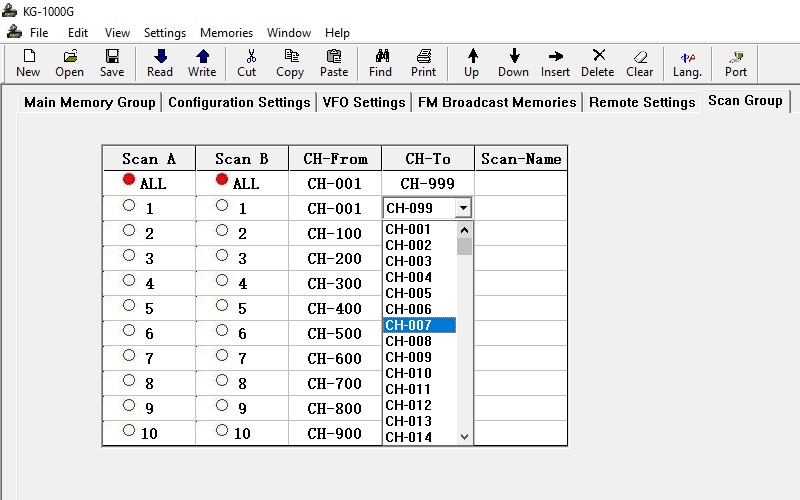Open the Memories menu

pos(226,33)
